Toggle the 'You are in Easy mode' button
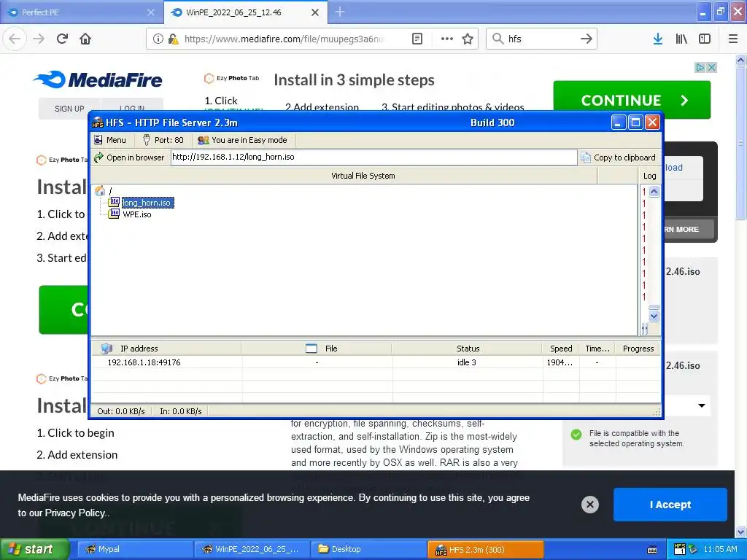Image resolution: width=747 pixels, height=560 pixels. [x=243, y=140]
